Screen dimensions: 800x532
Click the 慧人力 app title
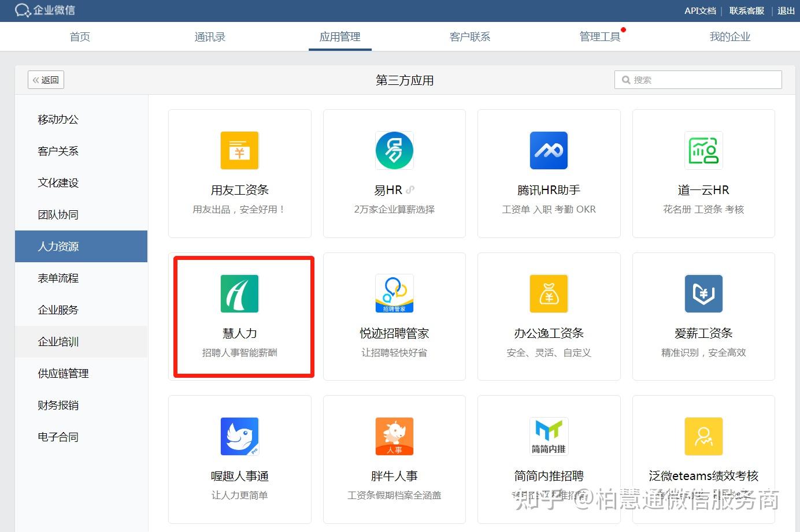coord(239,333)
